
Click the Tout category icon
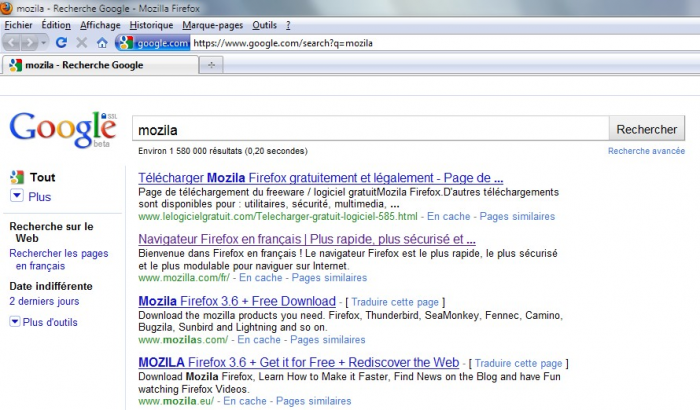click(17, 177)
